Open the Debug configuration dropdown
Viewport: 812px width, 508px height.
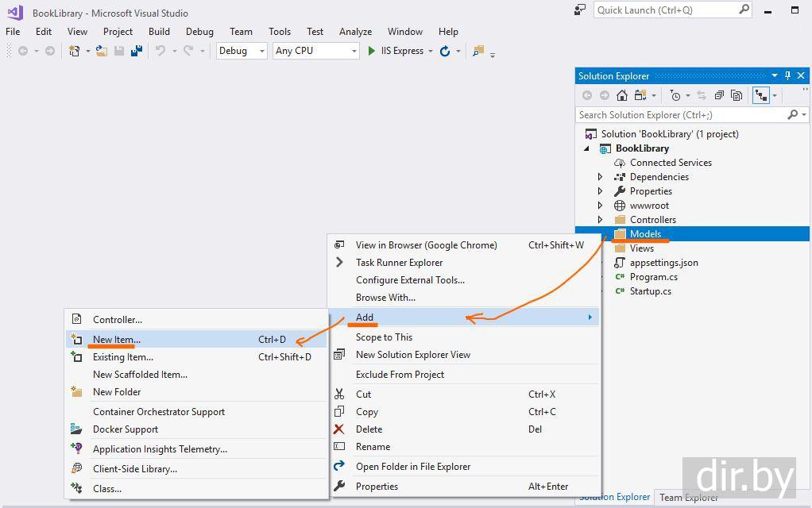pyautogui.click(x=242, y=51)
